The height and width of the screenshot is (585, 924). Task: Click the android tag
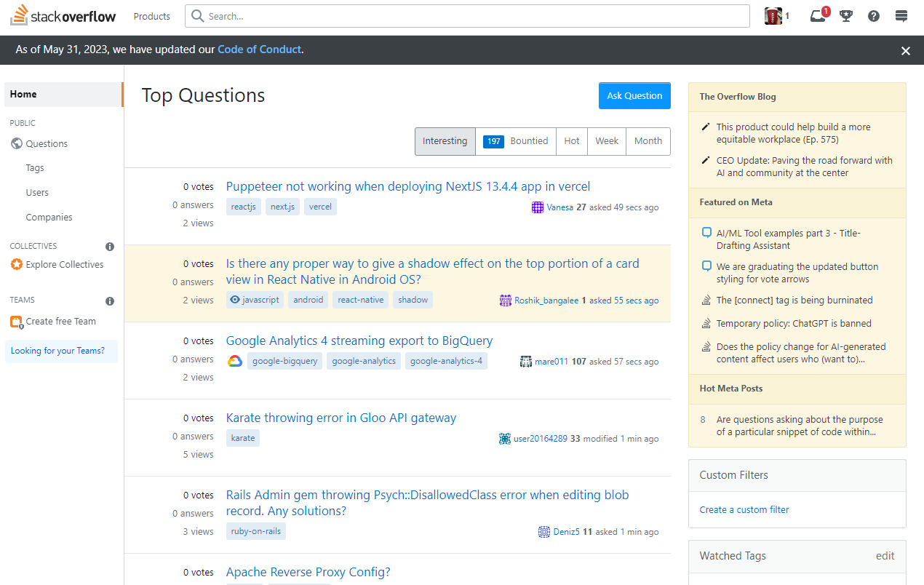[x=308, y=300]
